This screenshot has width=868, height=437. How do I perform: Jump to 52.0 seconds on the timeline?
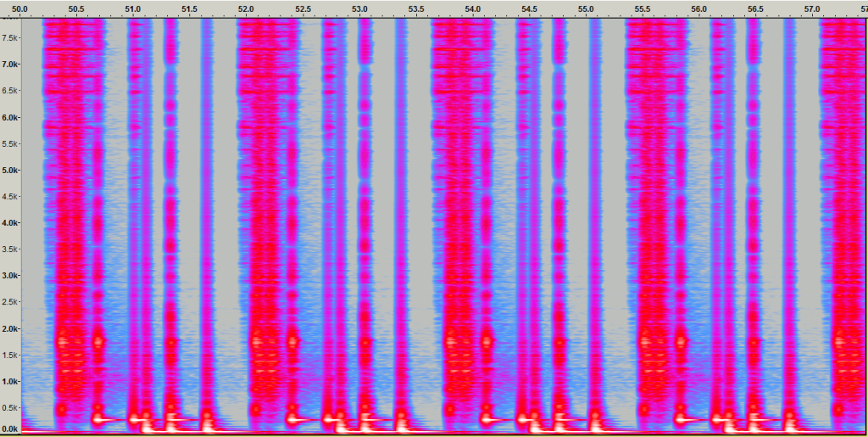click(x=247, y=8)
